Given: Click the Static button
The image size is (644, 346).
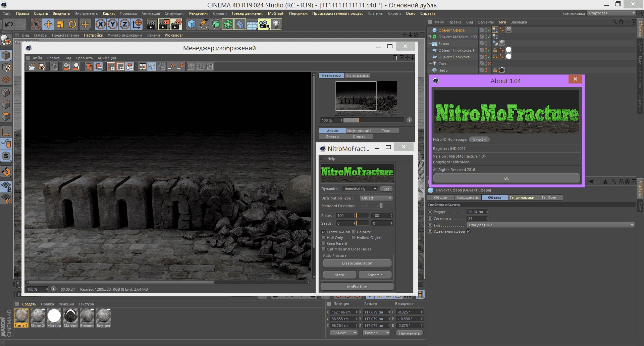Looking at the screenshot, I should tap(339, 275).
